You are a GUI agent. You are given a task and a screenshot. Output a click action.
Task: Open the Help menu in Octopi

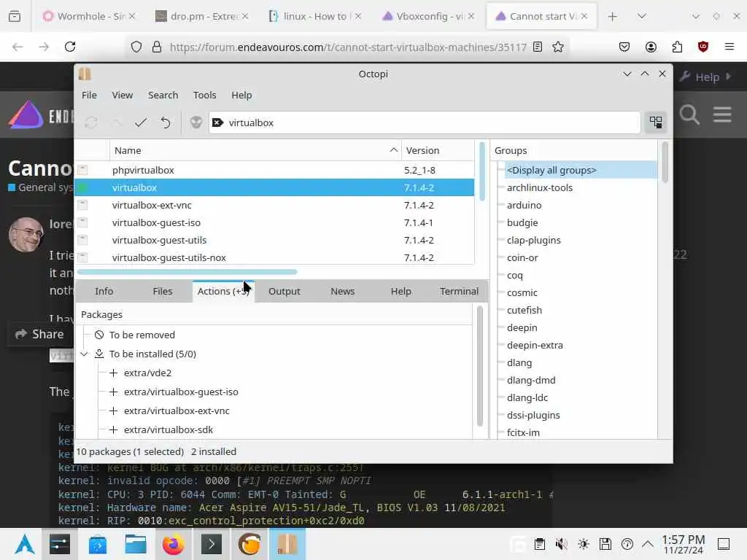241,96
